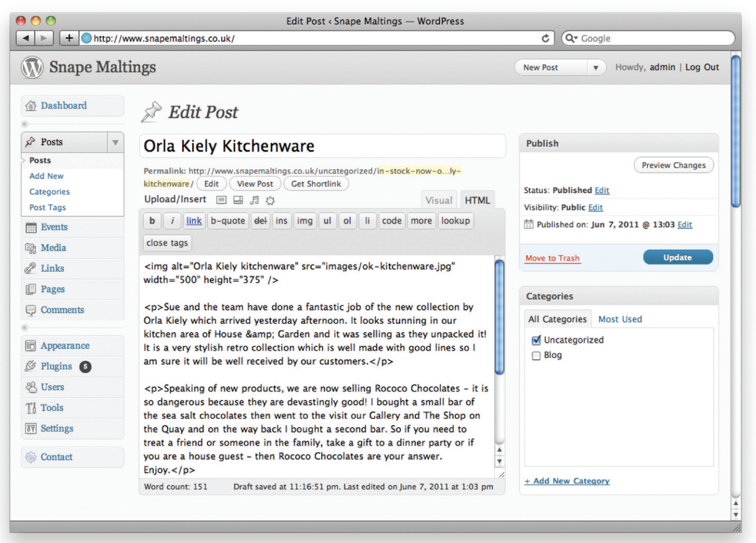Click the View Post button

255,184
